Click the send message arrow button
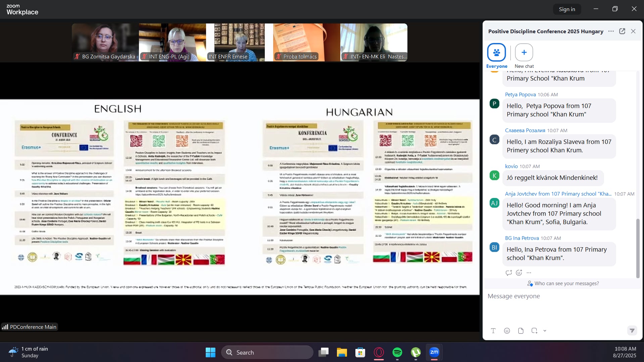 632,331
